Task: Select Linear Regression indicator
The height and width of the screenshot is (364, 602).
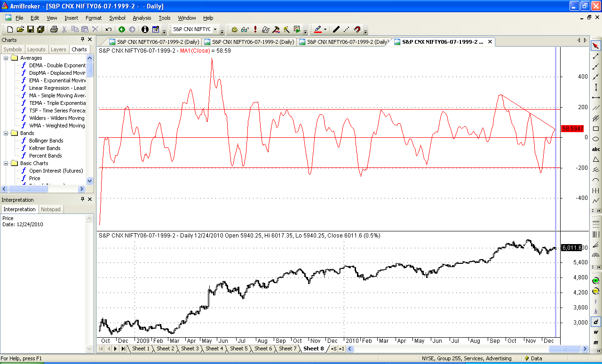Action: point(57,88)
